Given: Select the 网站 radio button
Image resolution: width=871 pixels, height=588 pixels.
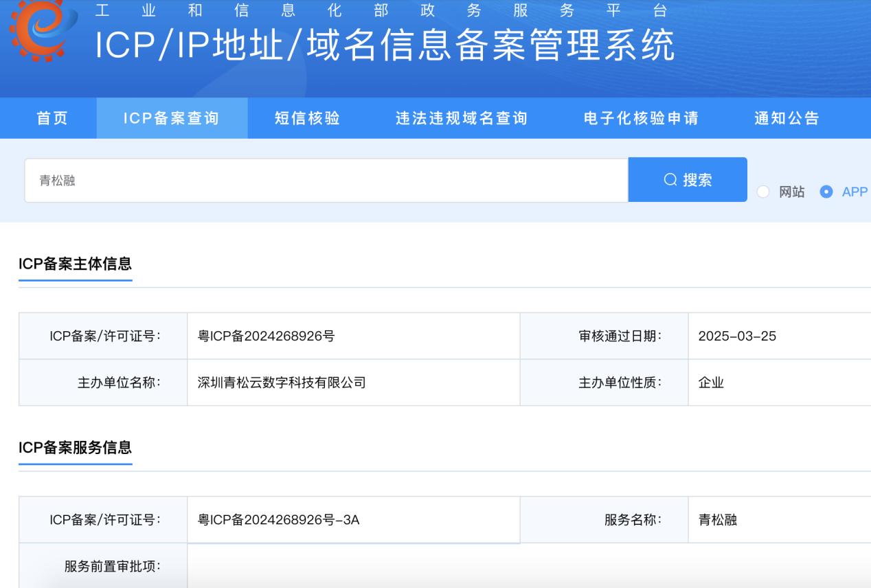Looking at the screenshot, I should click(763, 192).
